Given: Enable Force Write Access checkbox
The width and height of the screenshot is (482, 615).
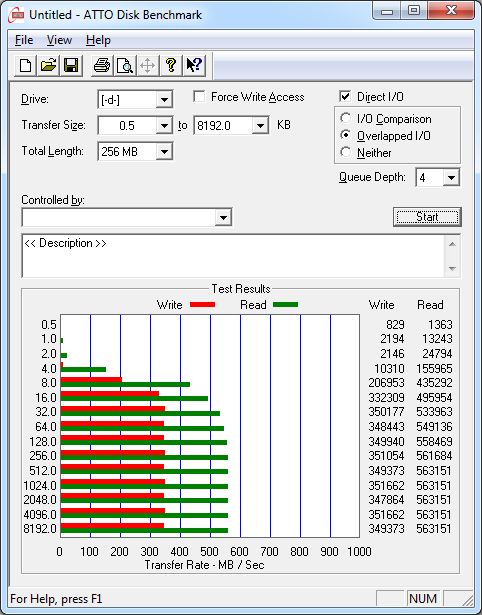Looking at the screenshot, I should tap(199, 96).
